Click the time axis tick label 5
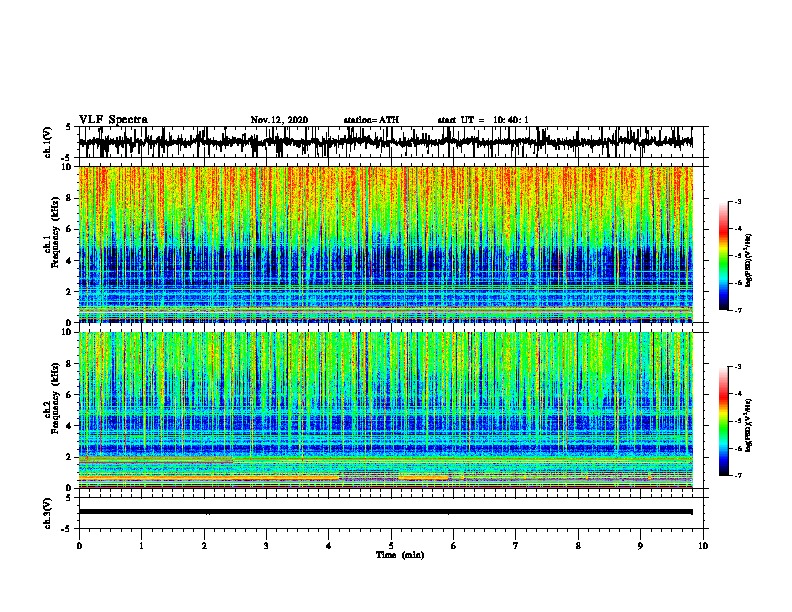Viewport: 792px width, 612px height. pos(391,545)
